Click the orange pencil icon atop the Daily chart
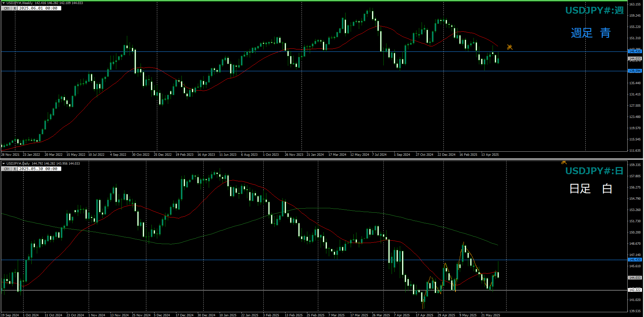 [x=564, y=162]
